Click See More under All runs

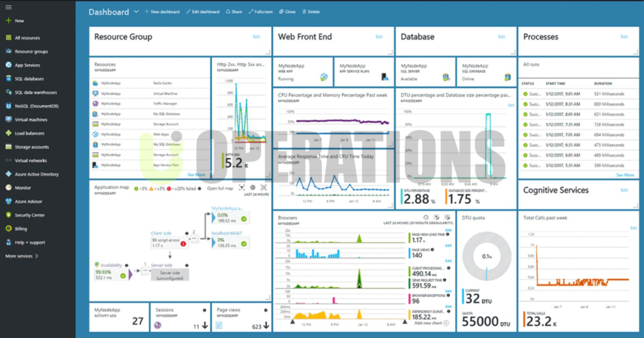(x=625, y=175)
